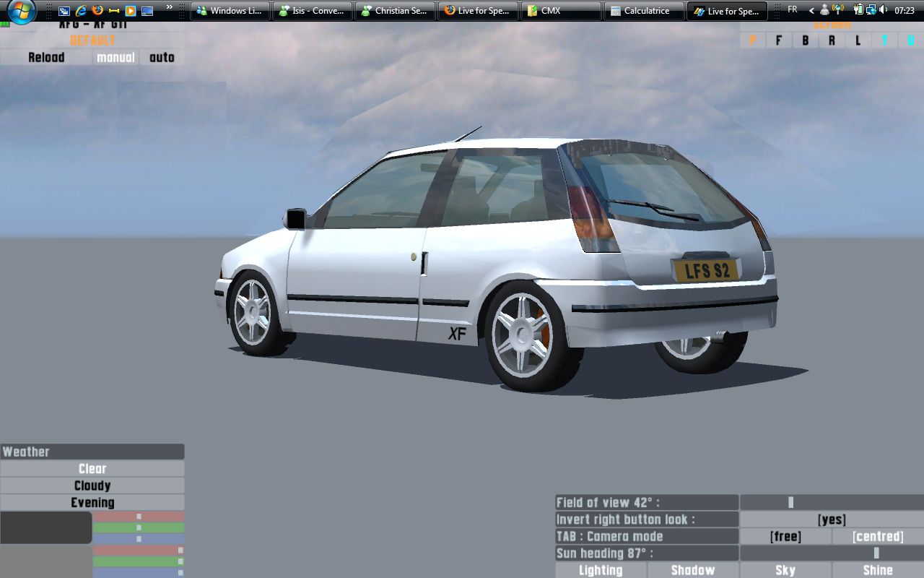Viewport: 924px width, 578px height.
Task: Choose the Clear weather option
Action: pyautogui.click(x=92, y=469)
